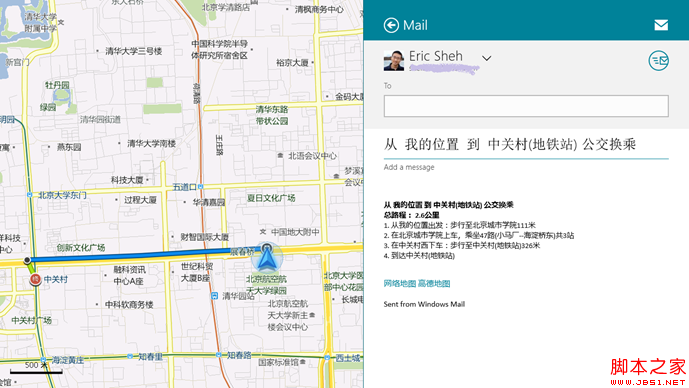
Task: Click the 海淀黄庄 station label
Action: pyautogui.click(x=68, y=360)
